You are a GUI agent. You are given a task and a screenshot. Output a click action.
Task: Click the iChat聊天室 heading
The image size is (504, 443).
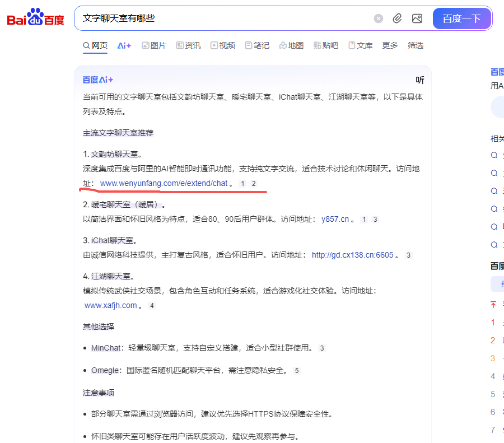tap(112, 240)
